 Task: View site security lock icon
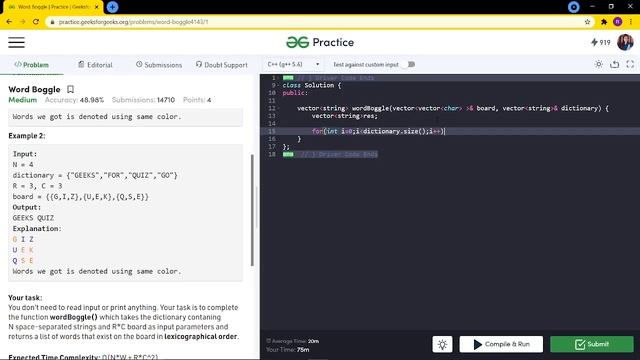click(52, 22)
